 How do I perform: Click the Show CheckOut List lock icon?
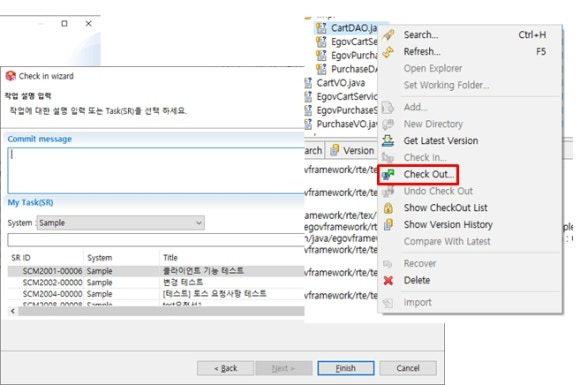pos(388,208)
